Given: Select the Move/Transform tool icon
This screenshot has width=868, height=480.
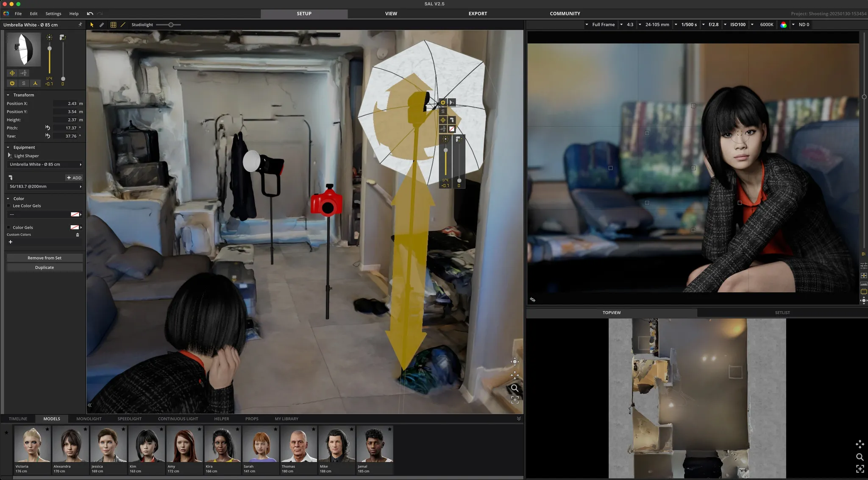Looking at the screenshot, I should [91, 24].
